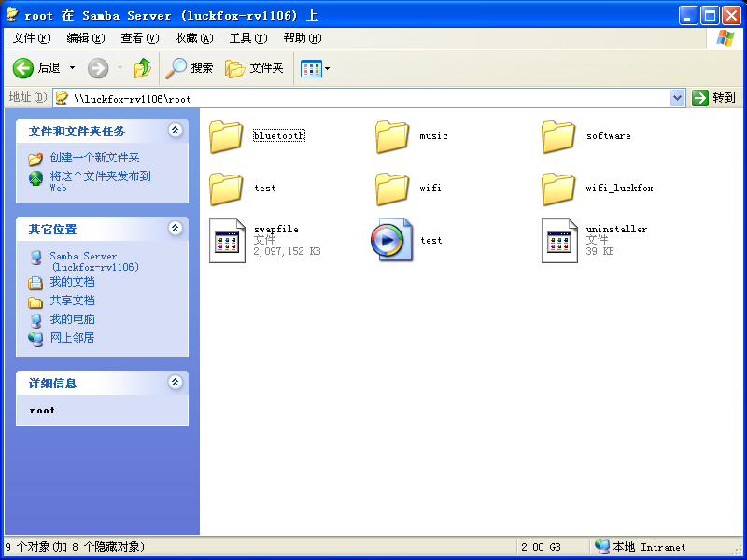Open 共享文档 link
Image resolution: width=747 pixels, height=560 pixels.
tap(73, 301)
